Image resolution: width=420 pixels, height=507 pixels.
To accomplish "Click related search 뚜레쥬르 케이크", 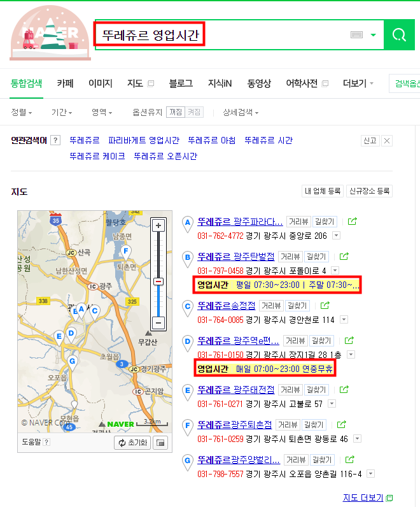I will (97, 156).
